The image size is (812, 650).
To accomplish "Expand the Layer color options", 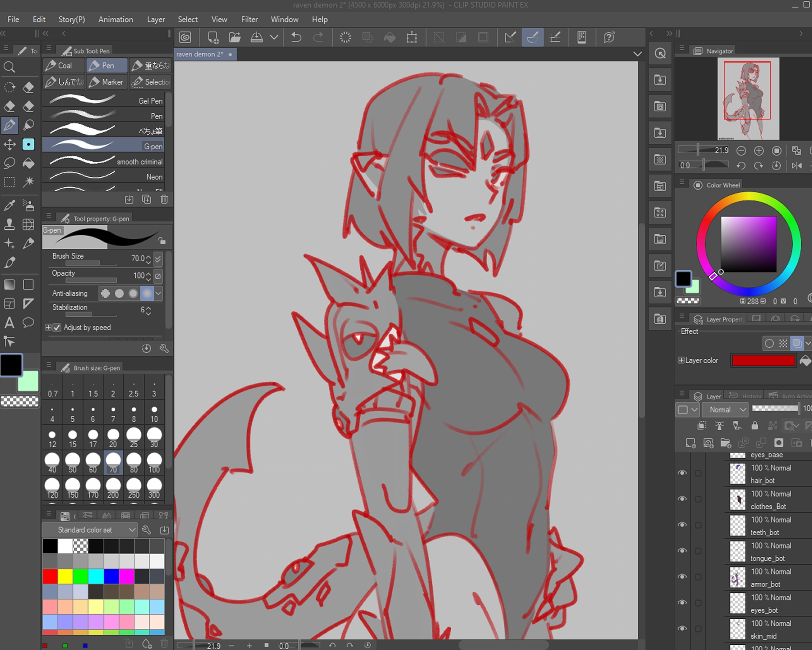I will [681, 361].
